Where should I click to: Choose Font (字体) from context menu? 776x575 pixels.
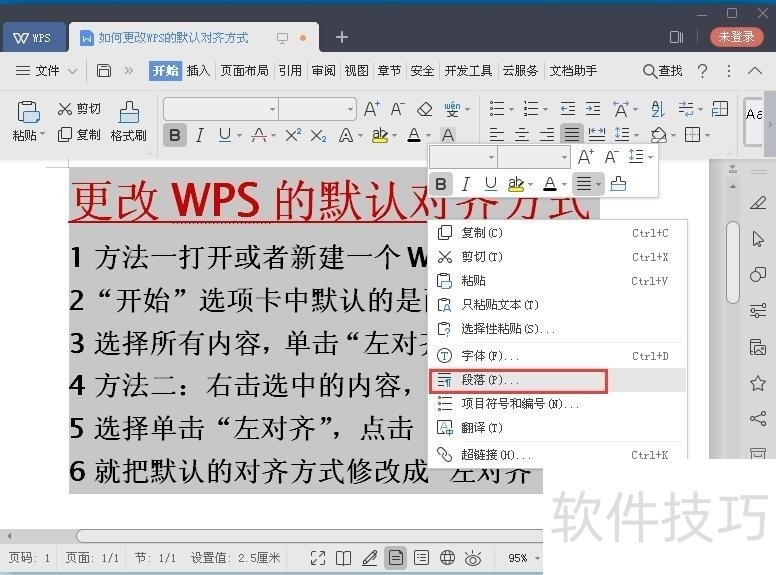pos(557,356)
